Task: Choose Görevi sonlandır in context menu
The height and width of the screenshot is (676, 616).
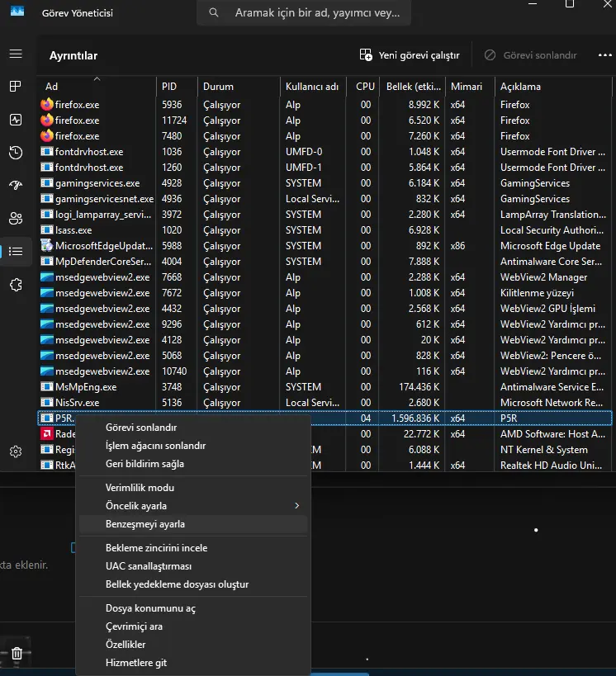Action: coord(193,428)
